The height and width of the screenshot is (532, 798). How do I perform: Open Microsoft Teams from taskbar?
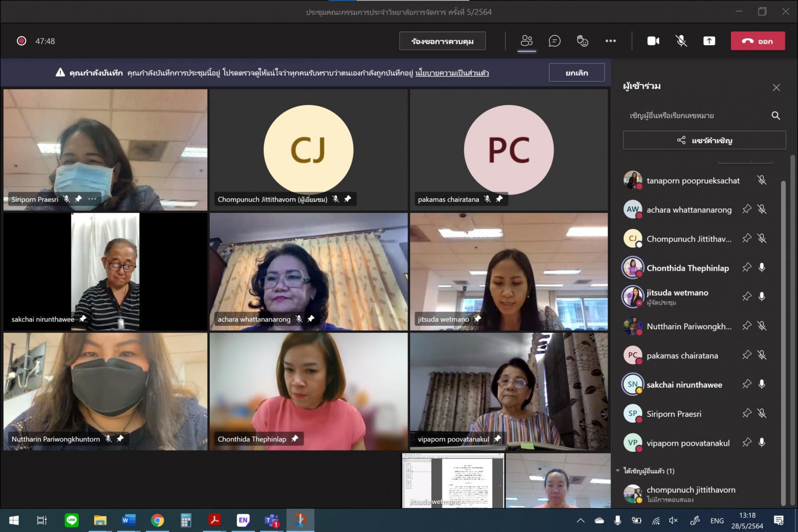click(x=272, y=520)
